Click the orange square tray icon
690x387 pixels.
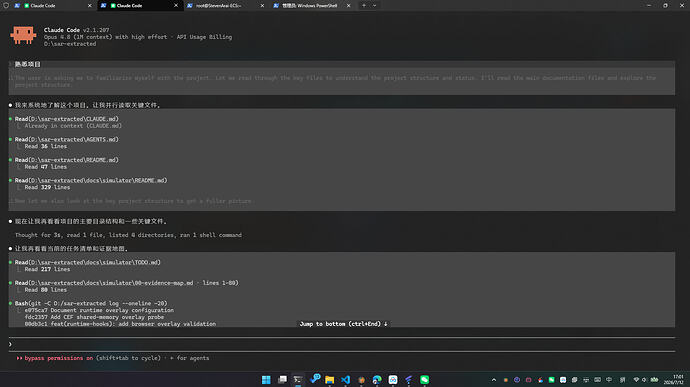pyautogui.click(x=506, y=380)
